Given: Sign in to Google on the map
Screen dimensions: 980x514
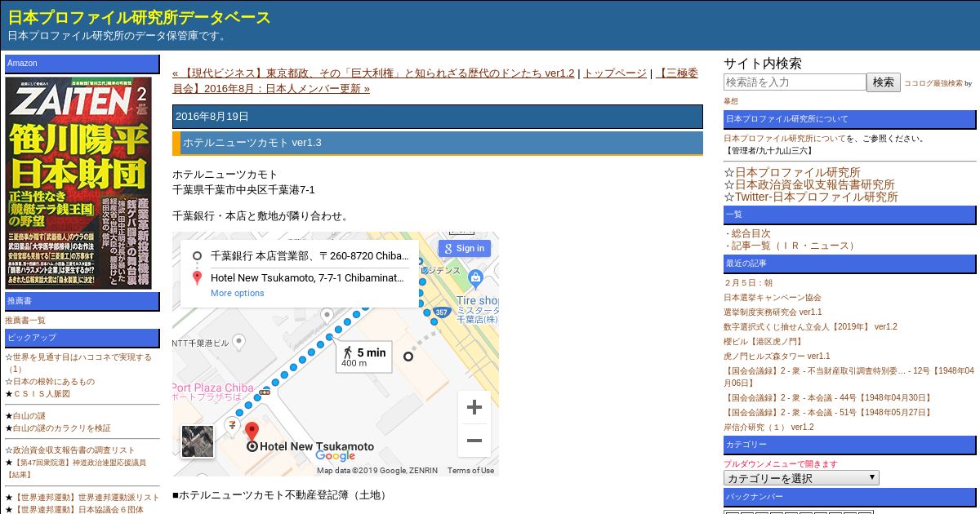Looking at the screenshot, I should 465,248.
